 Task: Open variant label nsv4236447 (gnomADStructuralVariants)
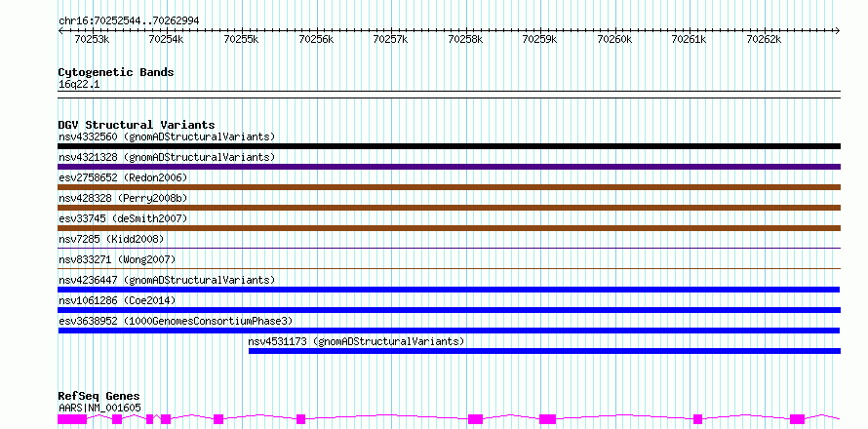167,280
